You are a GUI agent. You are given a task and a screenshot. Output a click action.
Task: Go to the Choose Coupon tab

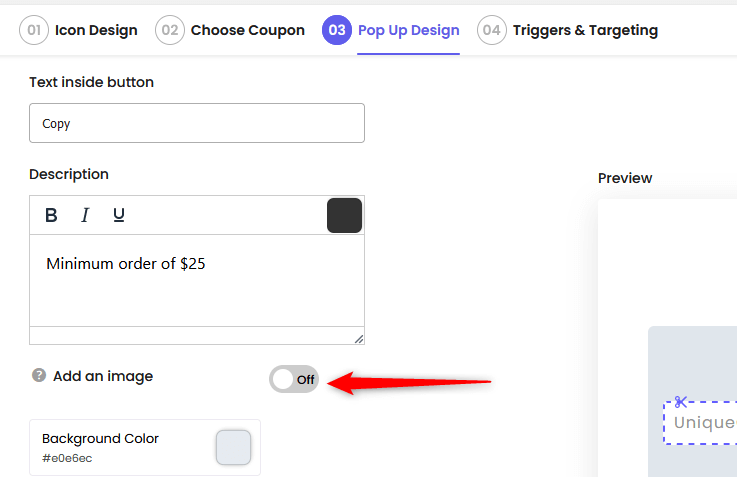click(x=248, y=30)
